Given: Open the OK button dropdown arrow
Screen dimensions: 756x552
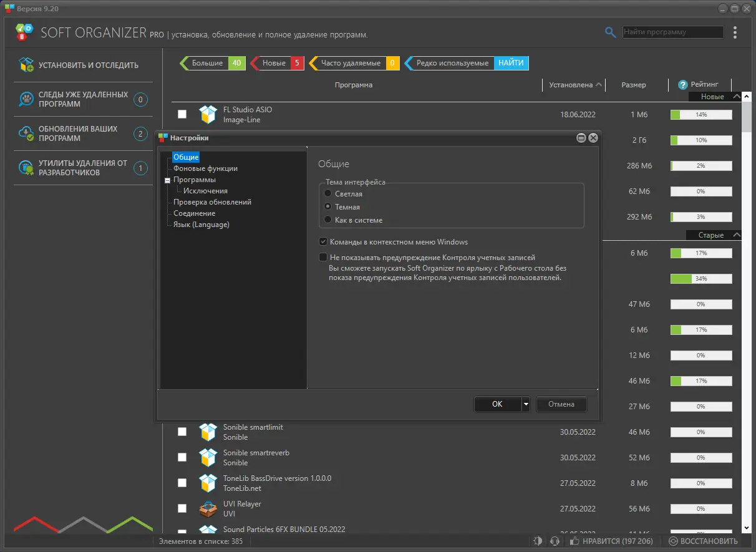Looking at the screenshot, I should coord(526,404).
